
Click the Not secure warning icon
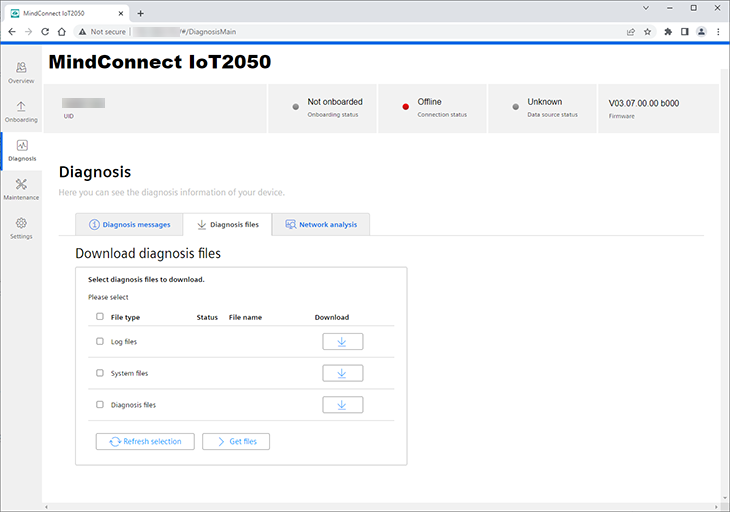coord(82,32)
